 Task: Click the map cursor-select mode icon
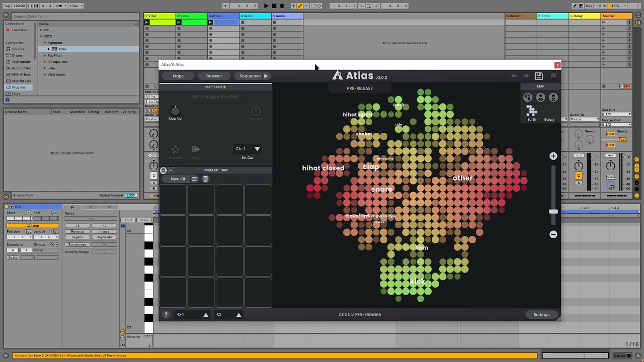528,98
